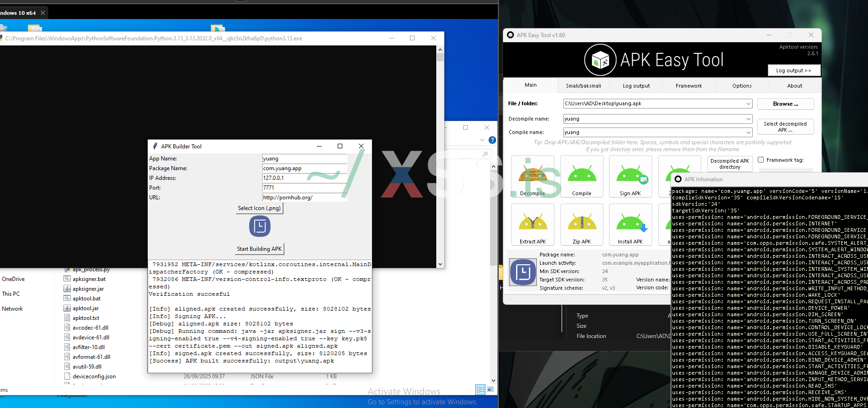This screenshot has width=868, height=408.
Task: Click the IP Address input field
Action: tap(304, 178)
